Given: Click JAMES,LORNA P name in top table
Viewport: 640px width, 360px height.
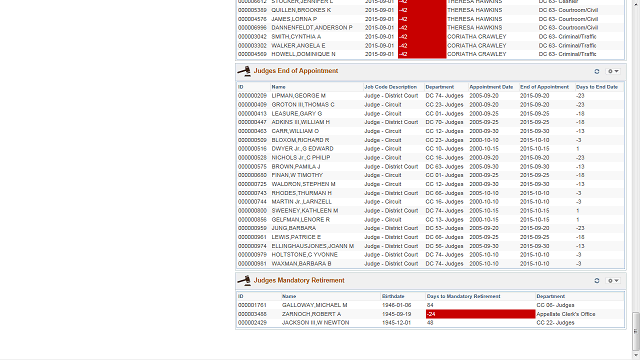Looking at the screenshot, I should click(x=294, y=19).
